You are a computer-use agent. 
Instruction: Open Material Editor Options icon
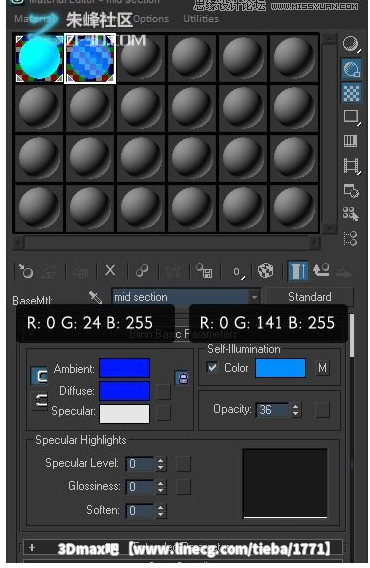[x=351, y=190]
